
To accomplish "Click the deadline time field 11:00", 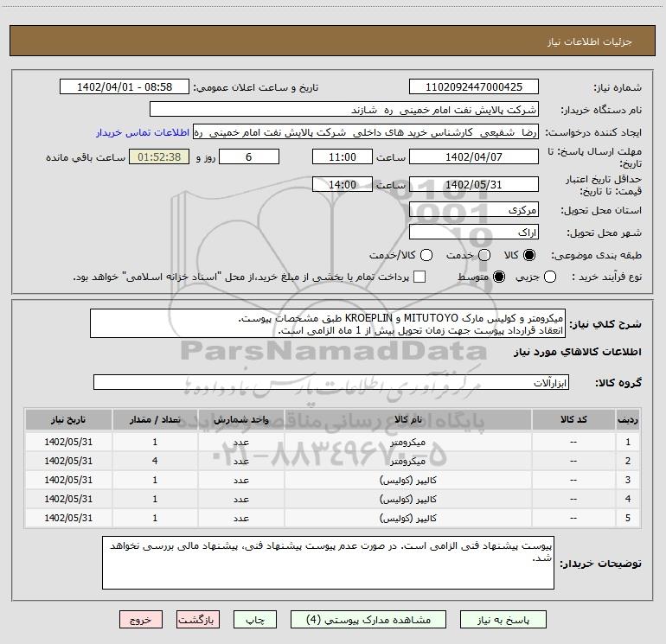I will point(343,156).
